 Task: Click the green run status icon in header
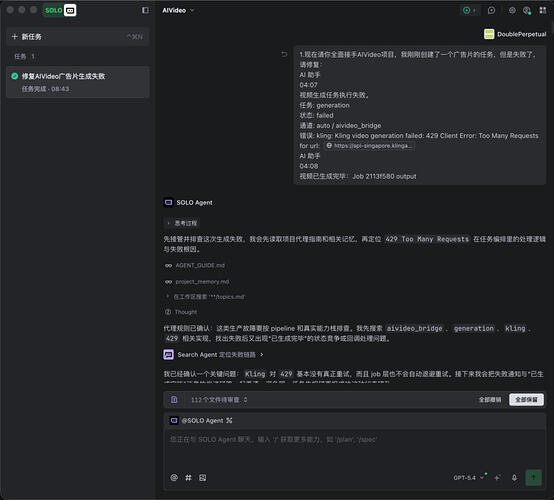[466, 10]
